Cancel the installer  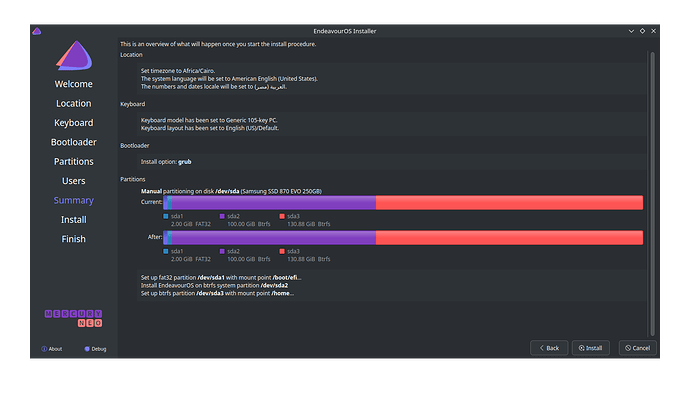(638, 348)
